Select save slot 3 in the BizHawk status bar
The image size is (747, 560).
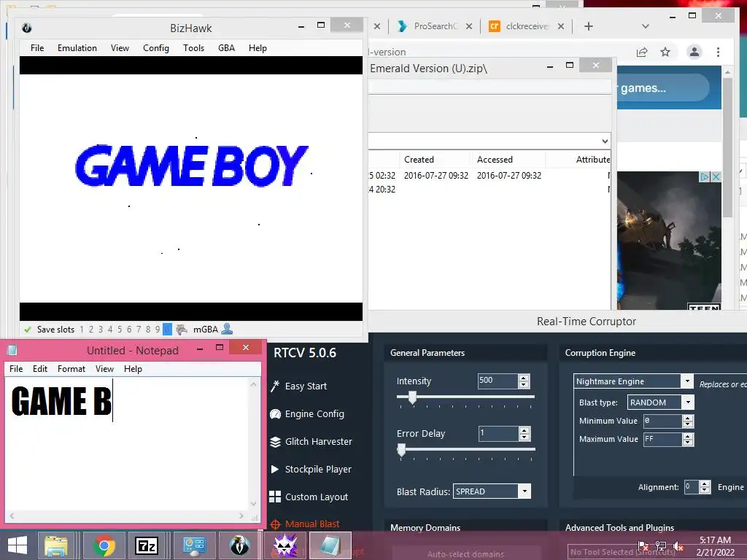(101, 330)
